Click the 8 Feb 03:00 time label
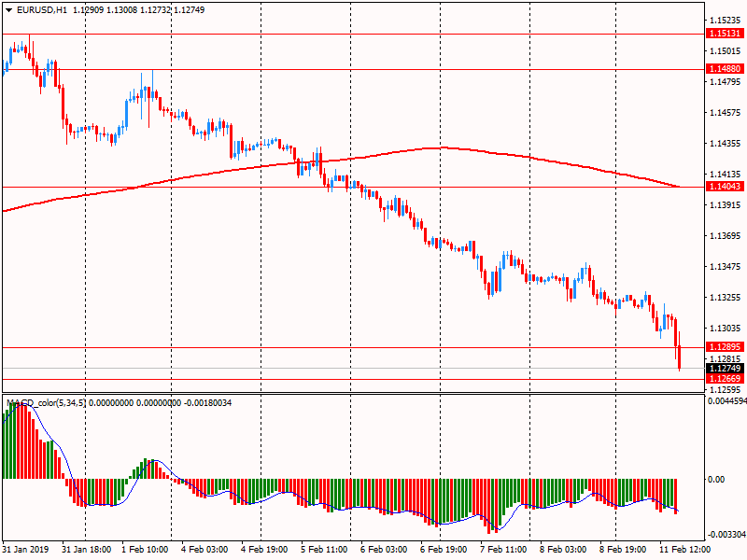Image resolution: width=747 pixels, height=560 pixels. pyautogui.click(x=563, y=549)
